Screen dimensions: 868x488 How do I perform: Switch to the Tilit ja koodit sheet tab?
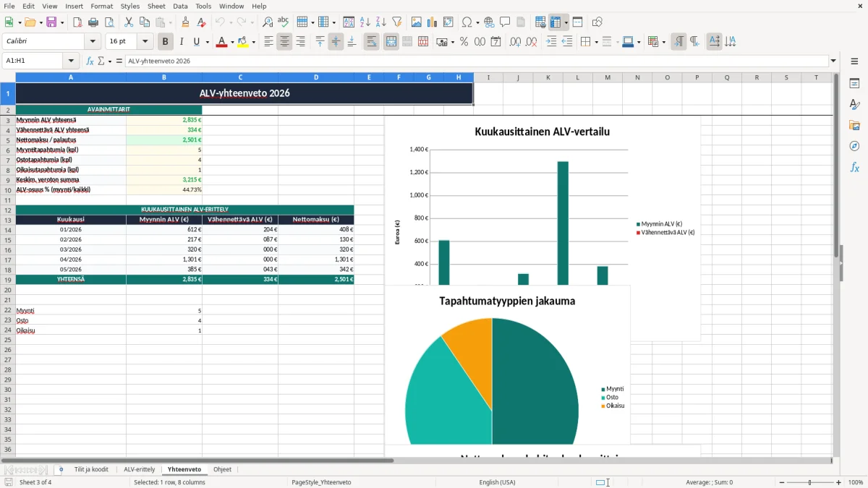[91, 469]
